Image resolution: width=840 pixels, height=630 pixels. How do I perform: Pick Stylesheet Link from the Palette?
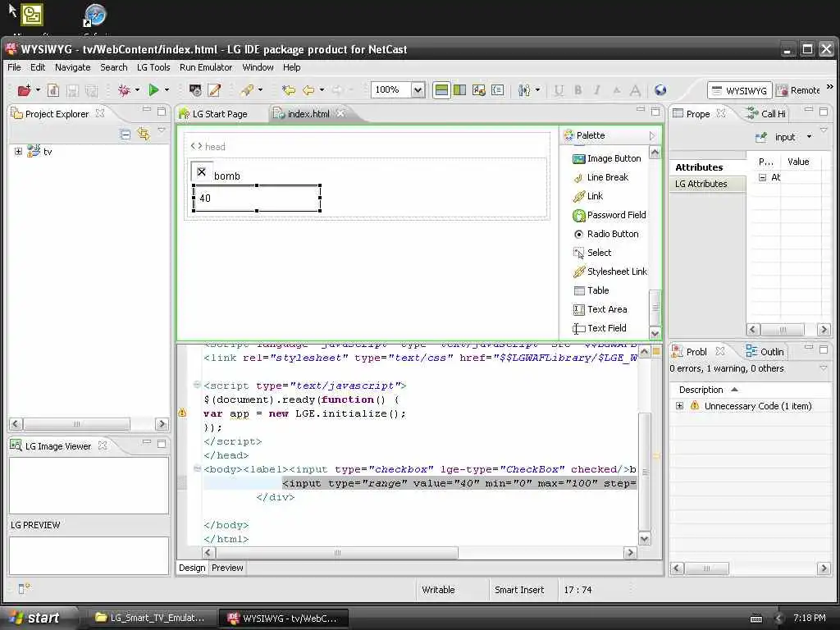coord(609,272)
